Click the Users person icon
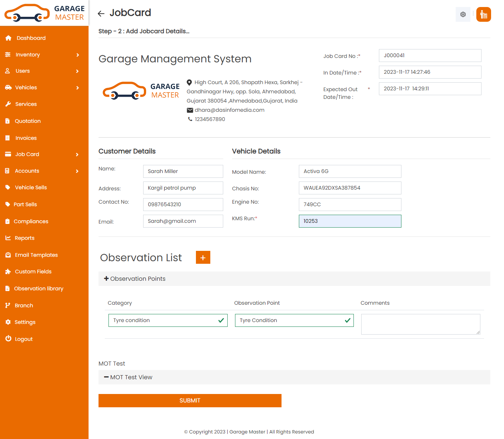The image size is (504, 439). point(7,71)
